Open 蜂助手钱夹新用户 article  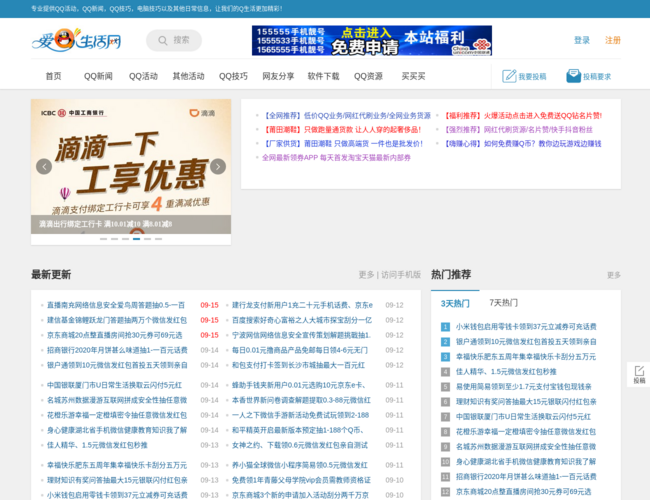[x=298, y=385]
